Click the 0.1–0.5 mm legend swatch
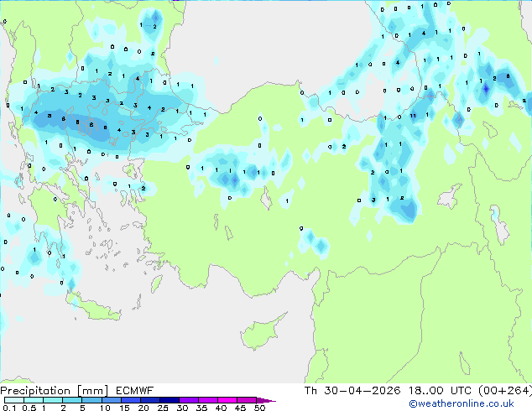Image resolution: width=532 pixels, height=411 pixels. tap(14, 400)
